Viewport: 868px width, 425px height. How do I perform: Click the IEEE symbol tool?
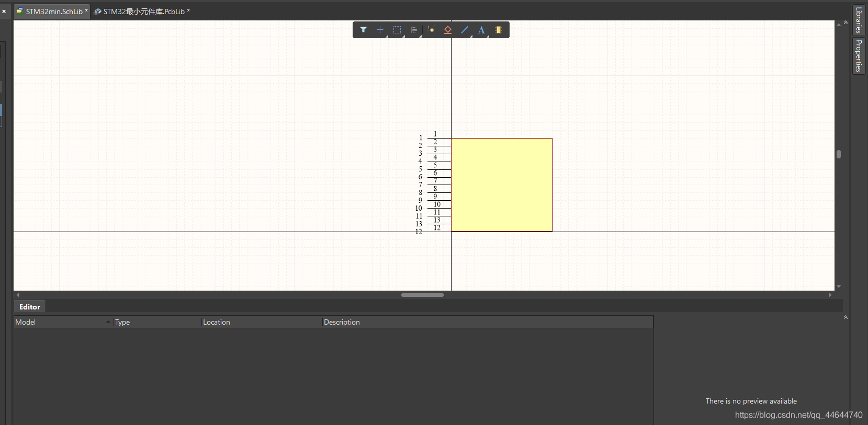coord(448,30)
